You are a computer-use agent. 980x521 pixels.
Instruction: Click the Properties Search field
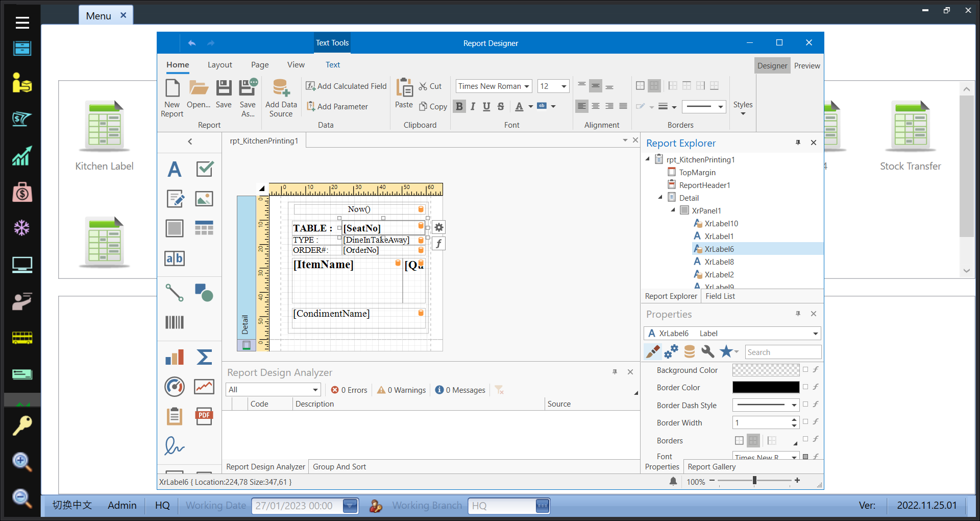tap(782, 352)
